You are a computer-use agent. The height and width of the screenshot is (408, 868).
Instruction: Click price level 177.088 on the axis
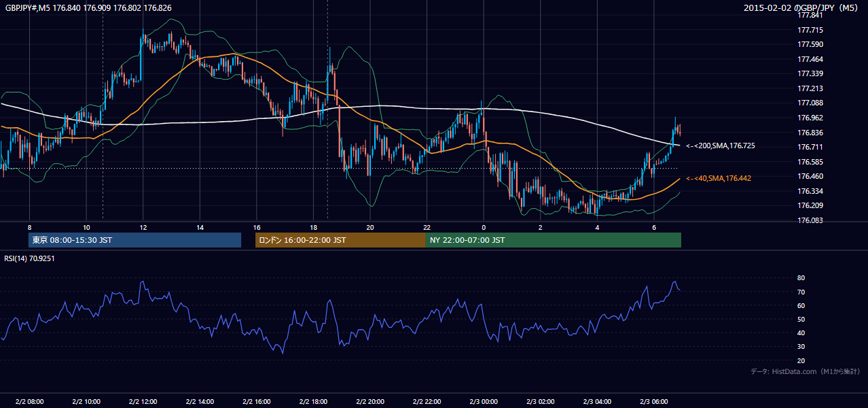coord(810,103)
